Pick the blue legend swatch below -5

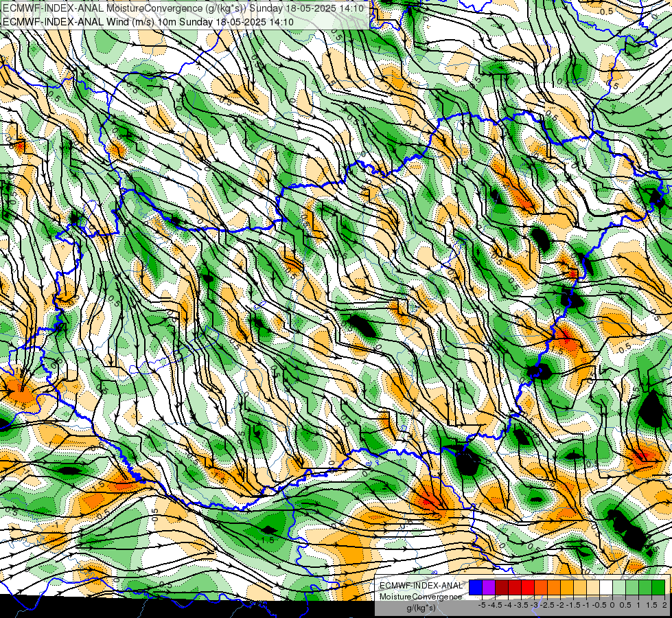point(476,587)
